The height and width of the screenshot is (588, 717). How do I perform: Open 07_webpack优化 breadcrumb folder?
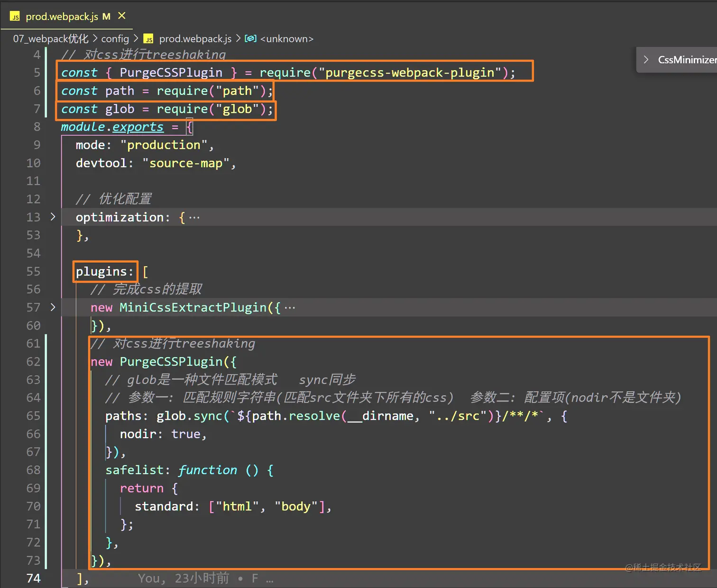tap(51, 39)
